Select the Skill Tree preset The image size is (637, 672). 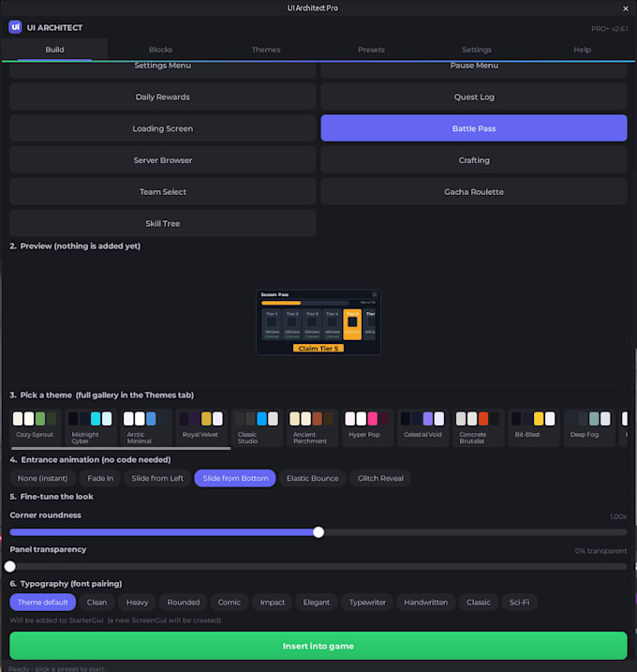tap(163, 223)
